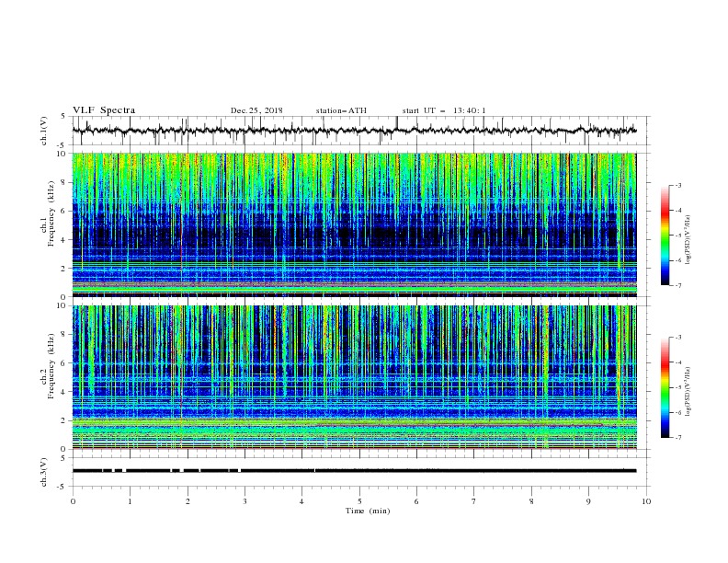Click time axis tick label "3"
The image size is (728, 563).
[x=245, y=501]
